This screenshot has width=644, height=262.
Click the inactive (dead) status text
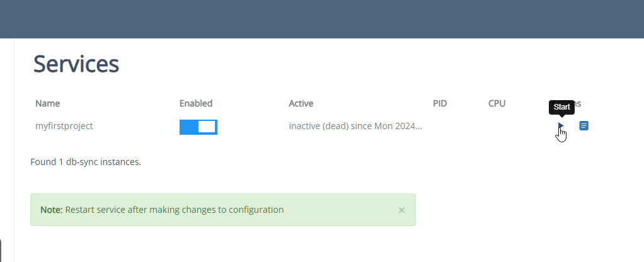(x=355, y=126)
